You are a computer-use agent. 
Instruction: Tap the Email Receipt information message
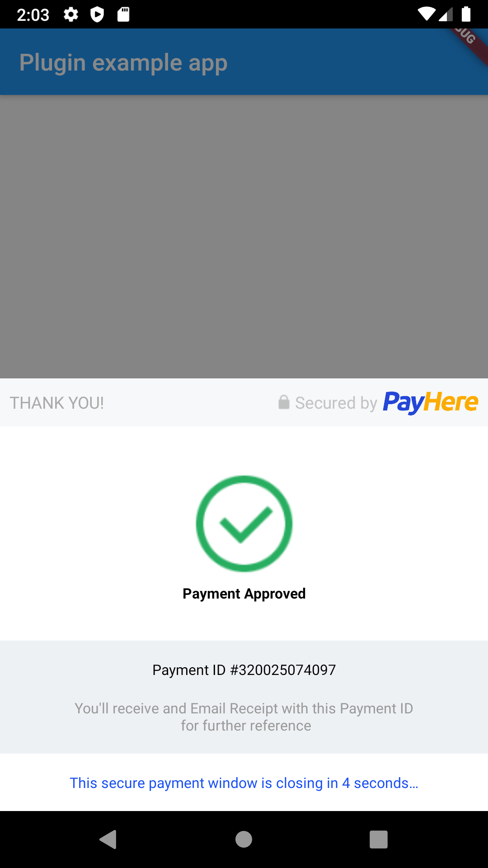[x=244, y=717]
